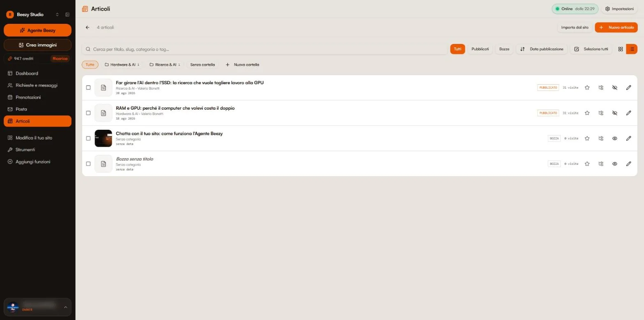Unpublish 'Far girare l'AI dentro l'SSD' via crossed-eye icon
Image resolution: width=644 pixels, height=320 pixels.
click(615, 87)
